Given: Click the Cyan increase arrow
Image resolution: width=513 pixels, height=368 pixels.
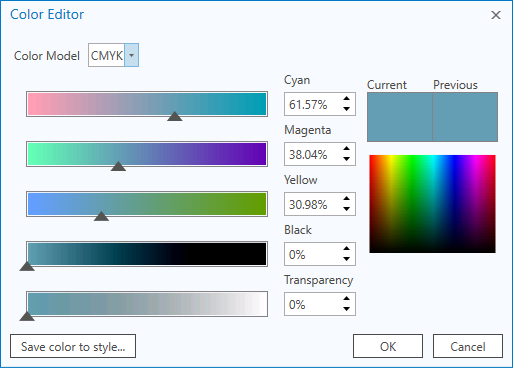Looking at the screenshot, I should (347, 99).
